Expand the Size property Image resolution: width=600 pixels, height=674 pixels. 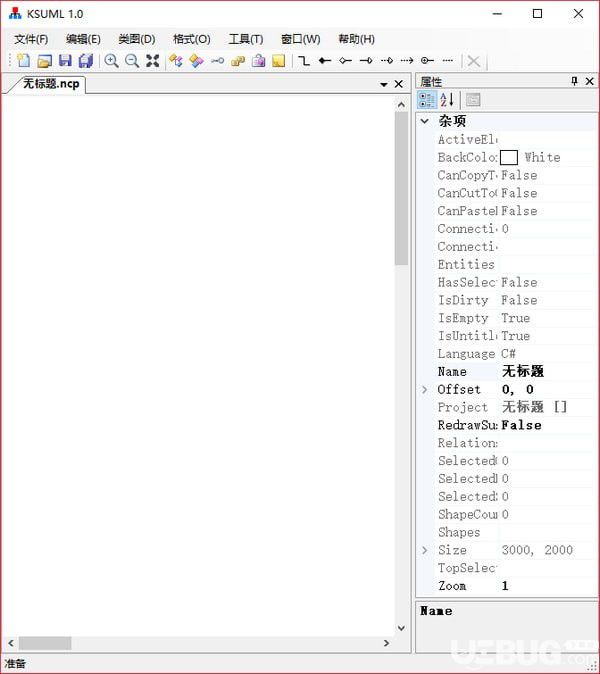click(x=425, y=550)
